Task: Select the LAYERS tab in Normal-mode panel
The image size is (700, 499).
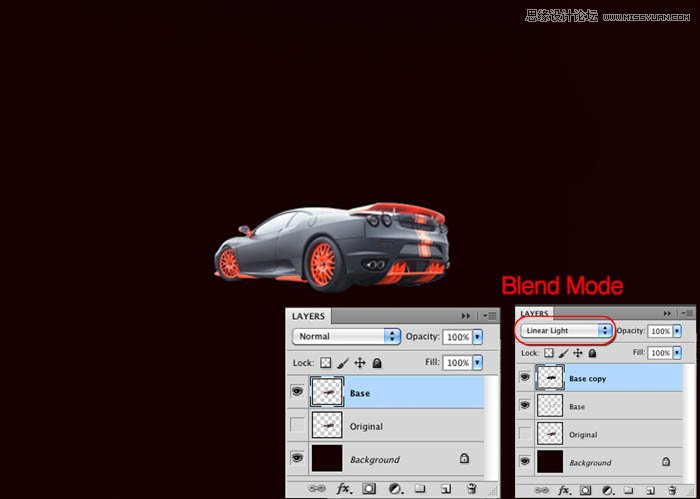Action: [x=308, y=316]
